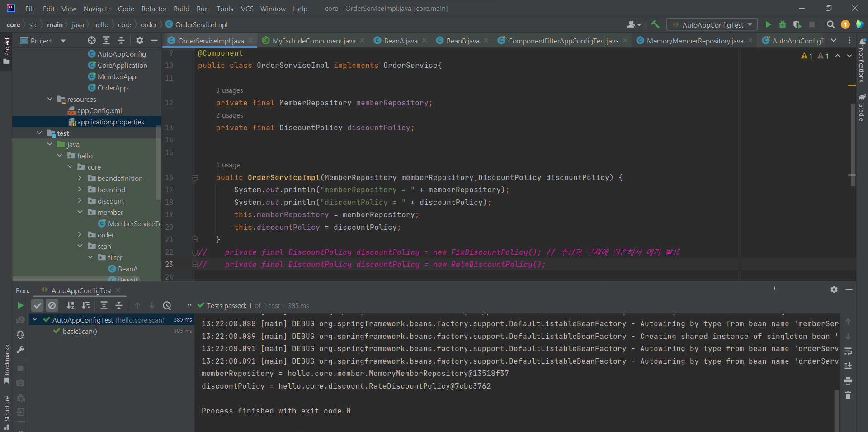Rerun failed tests icon on left strip
Viewport: 868px width, 432px height.
tap(20, 320)
